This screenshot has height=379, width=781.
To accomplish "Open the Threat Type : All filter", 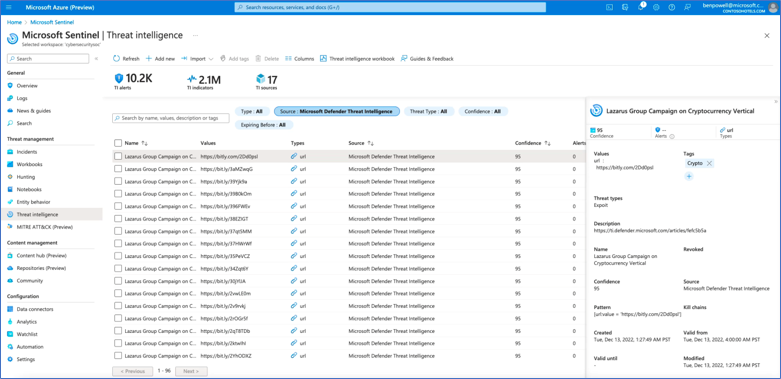I will pos(428,112).
